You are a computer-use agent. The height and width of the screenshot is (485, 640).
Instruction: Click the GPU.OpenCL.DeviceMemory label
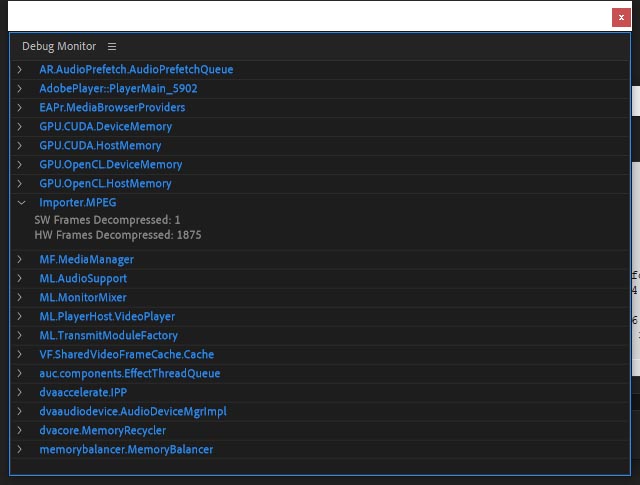pyautogui.click(x=110, y=165)
